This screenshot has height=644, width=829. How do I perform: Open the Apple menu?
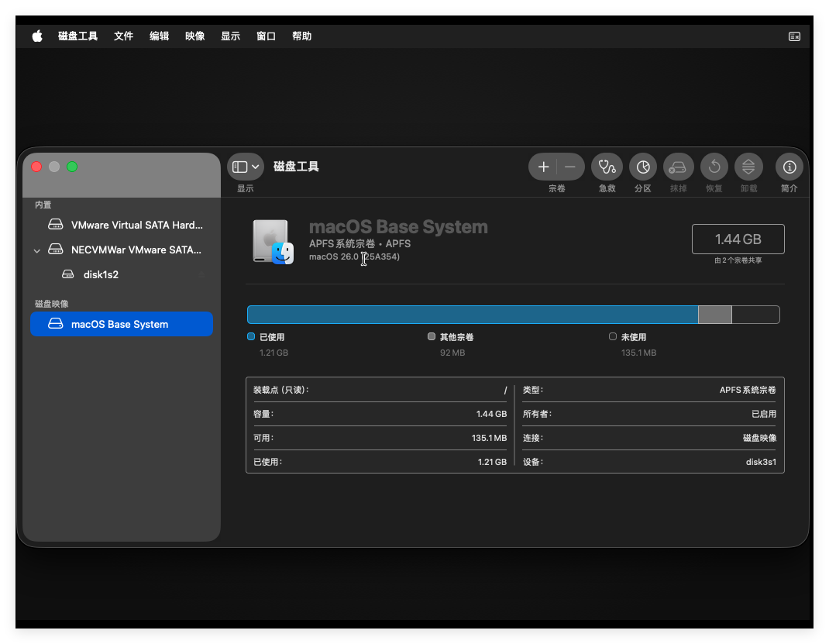coord(37,36)
